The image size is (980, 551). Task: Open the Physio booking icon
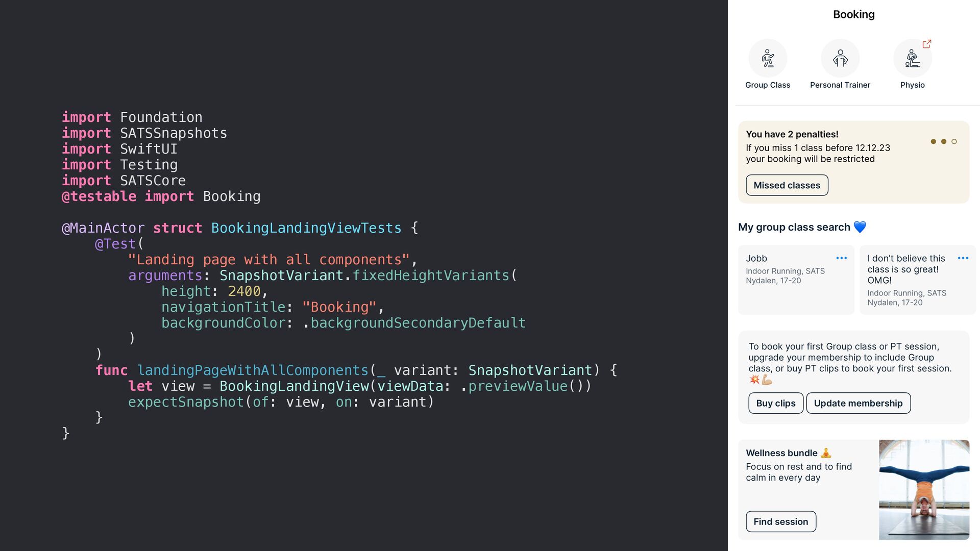tap(912, 58)
